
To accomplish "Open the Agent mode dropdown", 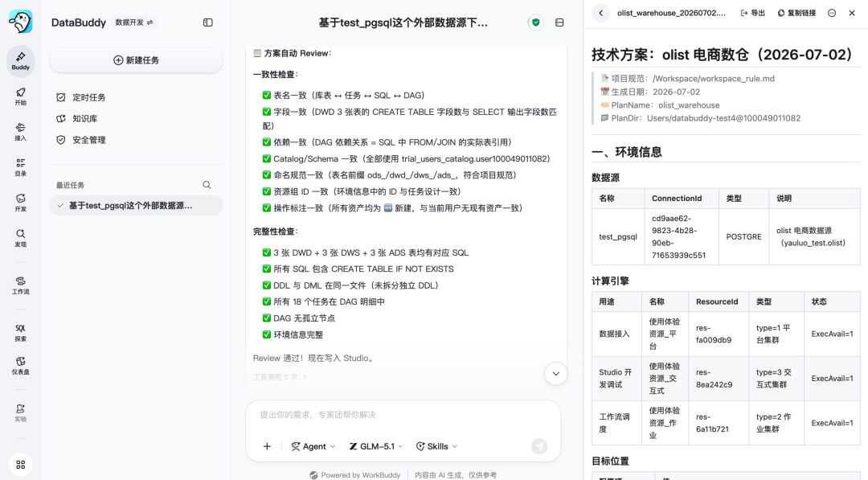I will 313,446.
